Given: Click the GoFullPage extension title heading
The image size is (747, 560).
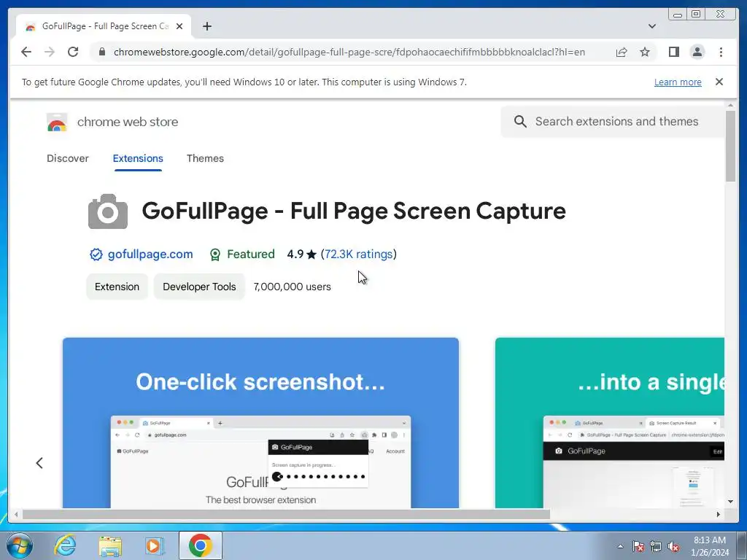Looking at the screenshot, I should (354, 211).
